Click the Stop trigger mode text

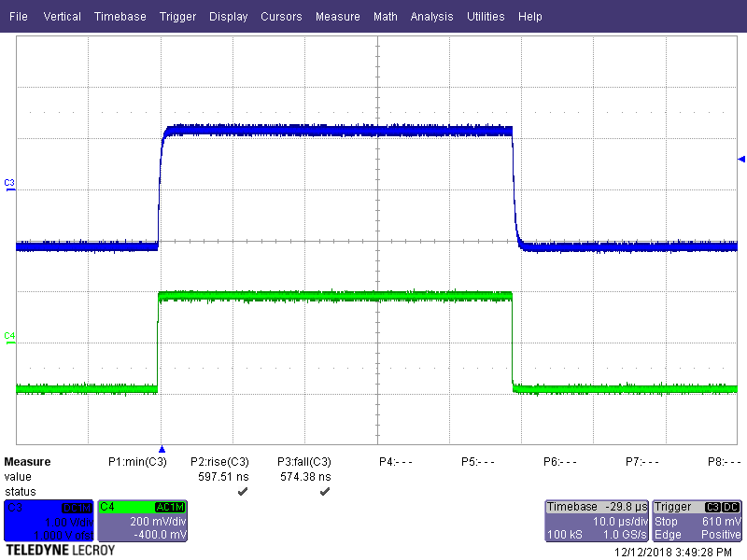(x=666, y=522)
